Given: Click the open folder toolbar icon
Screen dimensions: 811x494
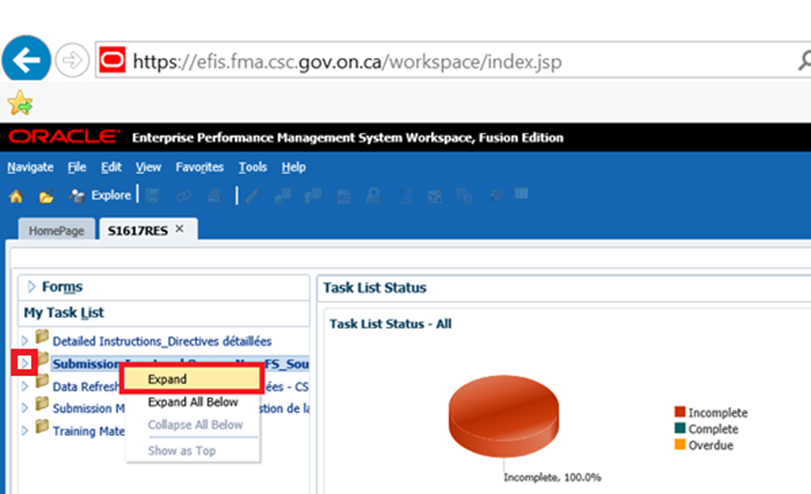Looking at the screenshot, I should [46, 196].
